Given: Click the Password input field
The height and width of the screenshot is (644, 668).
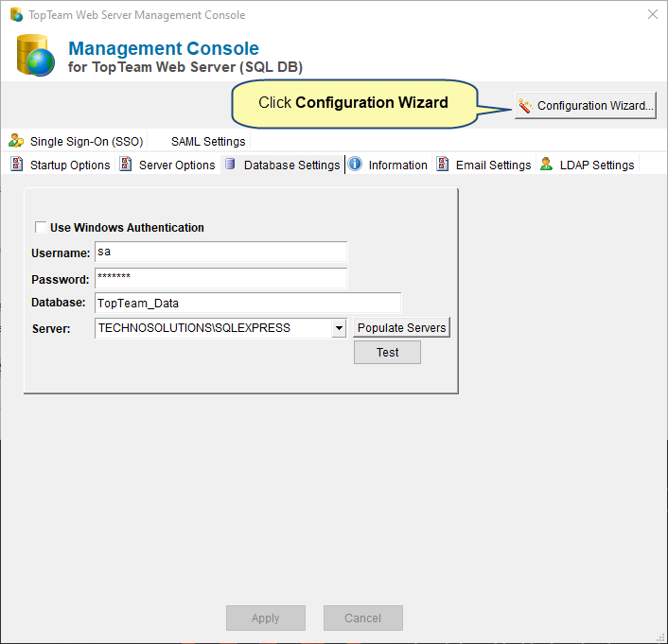Looking at the screenshot, I should (x=220, y=278).
